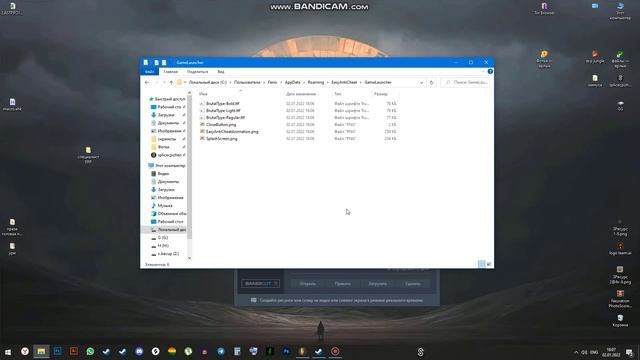640x360 pixels.
Task: Open Корзина desktop icon
Action: coord(620,321)
